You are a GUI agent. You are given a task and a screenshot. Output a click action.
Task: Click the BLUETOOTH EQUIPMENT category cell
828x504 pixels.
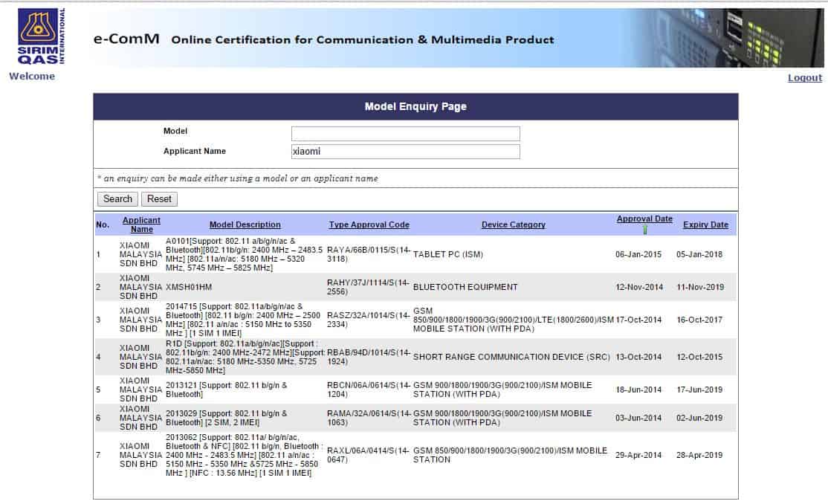[465, 287]
